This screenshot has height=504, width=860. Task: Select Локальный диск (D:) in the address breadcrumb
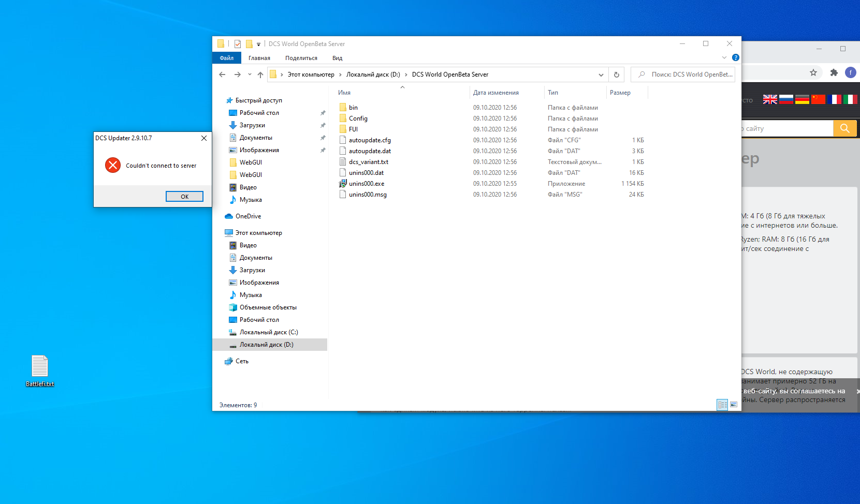point(373,75)
